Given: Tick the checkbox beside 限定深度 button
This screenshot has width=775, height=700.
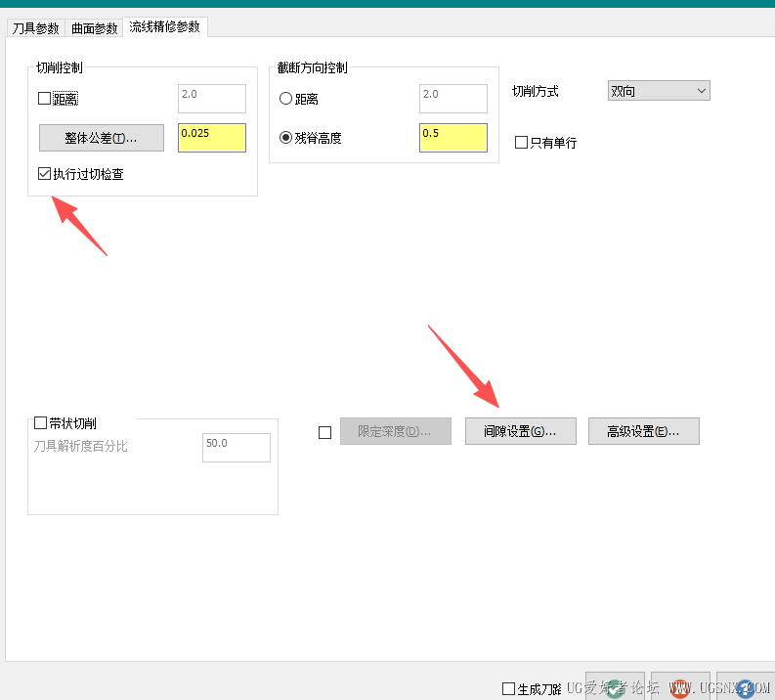Looking at the screenshot, I should tap(324, 432).
